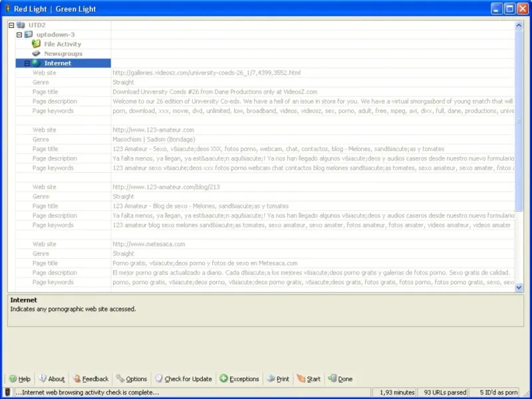Select the 123-amateur.com/blog/213 URL value
This screenshot has height=399, width=532.
166,187
